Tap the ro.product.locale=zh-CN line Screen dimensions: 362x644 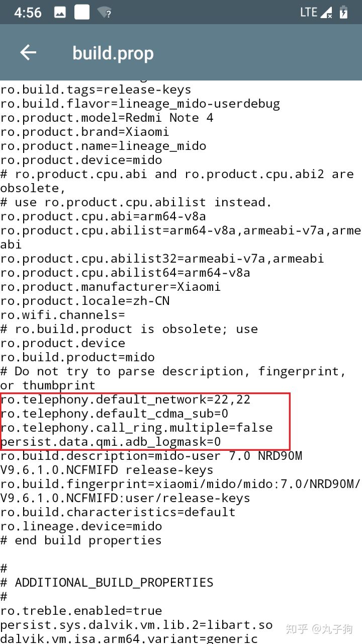[x=85, y=301]
